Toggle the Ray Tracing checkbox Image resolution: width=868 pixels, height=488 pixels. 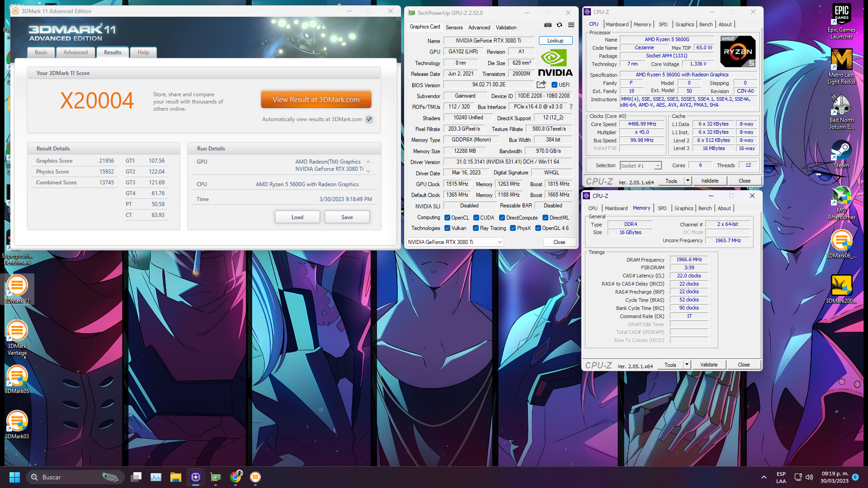[476, 228]
